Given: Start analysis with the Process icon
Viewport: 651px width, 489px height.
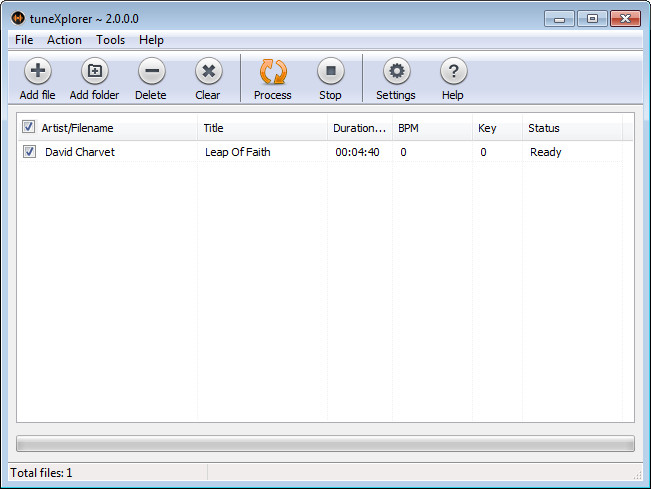Looking at the screenshot, I should 272,72.
